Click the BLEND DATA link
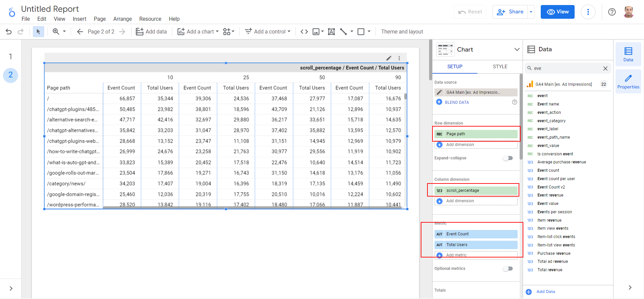The image size is (644, 299). [457, 102]
